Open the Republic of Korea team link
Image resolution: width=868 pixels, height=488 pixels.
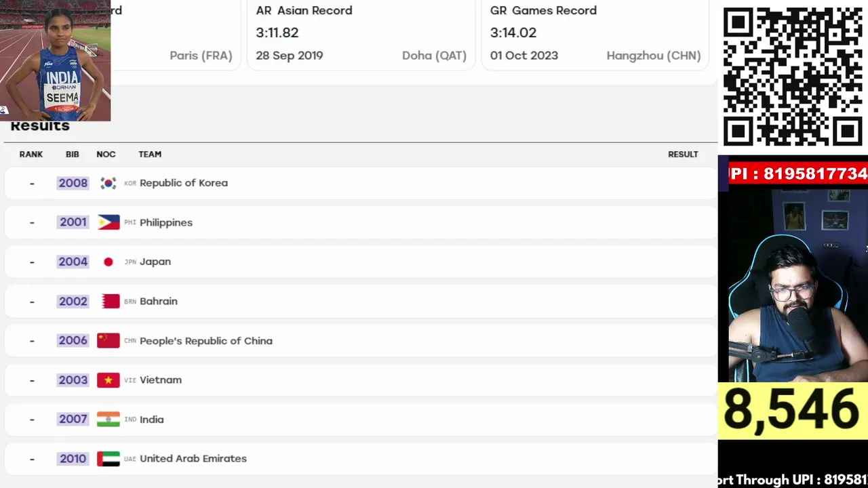[184, 183]
